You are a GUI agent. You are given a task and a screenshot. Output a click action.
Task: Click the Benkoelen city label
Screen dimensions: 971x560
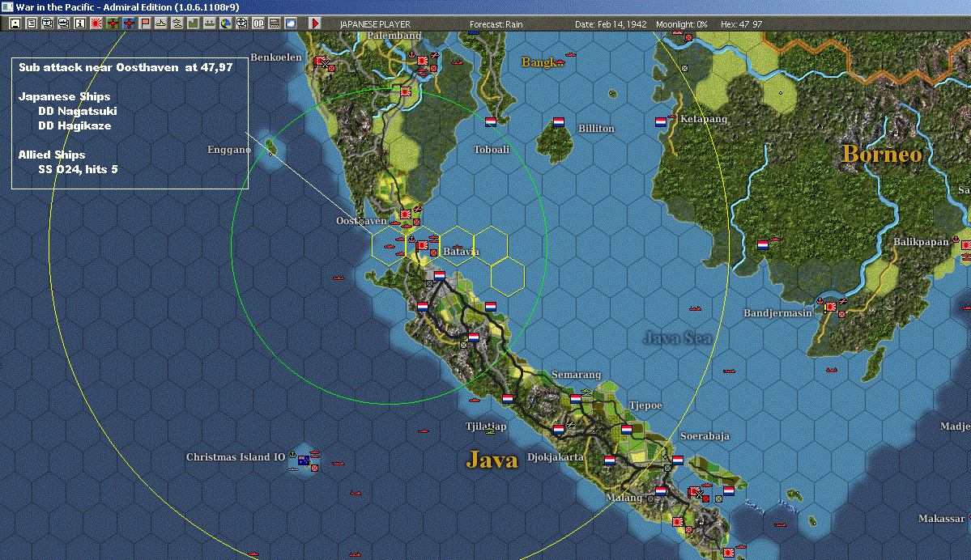(276, 57)
